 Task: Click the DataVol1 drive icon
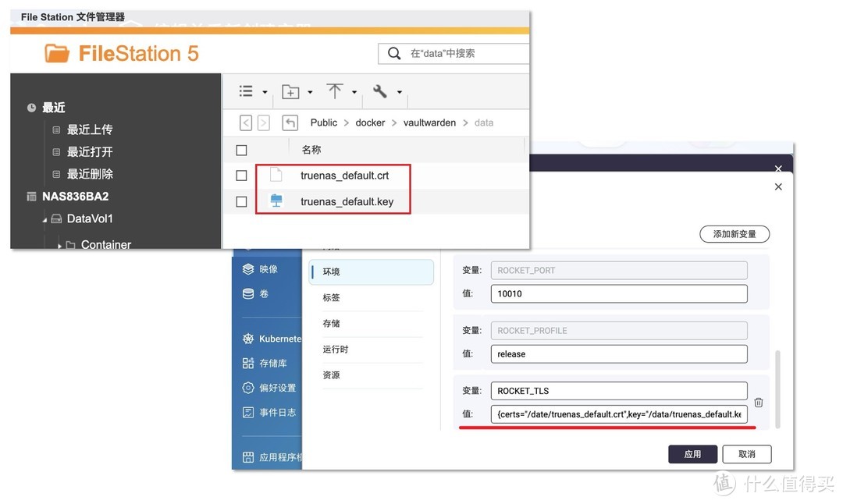pos(56,218)
